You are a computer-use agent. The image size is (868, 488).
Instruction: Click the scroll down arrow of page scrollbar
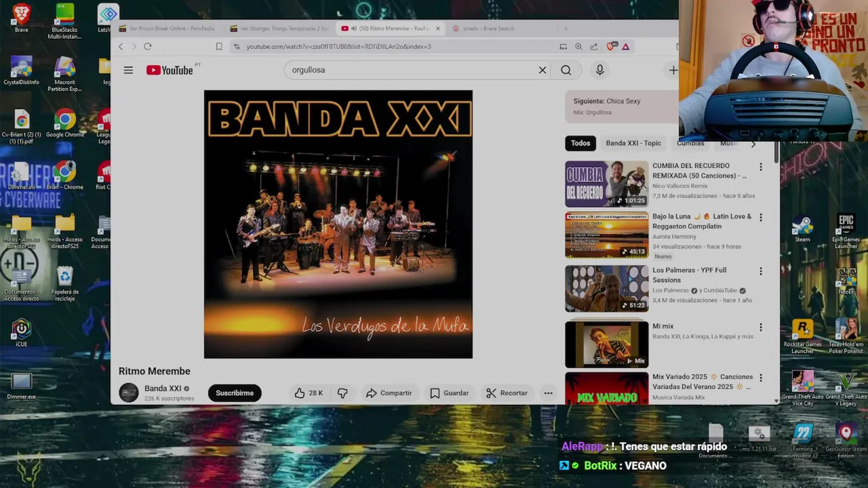click(x=776, y=401)
